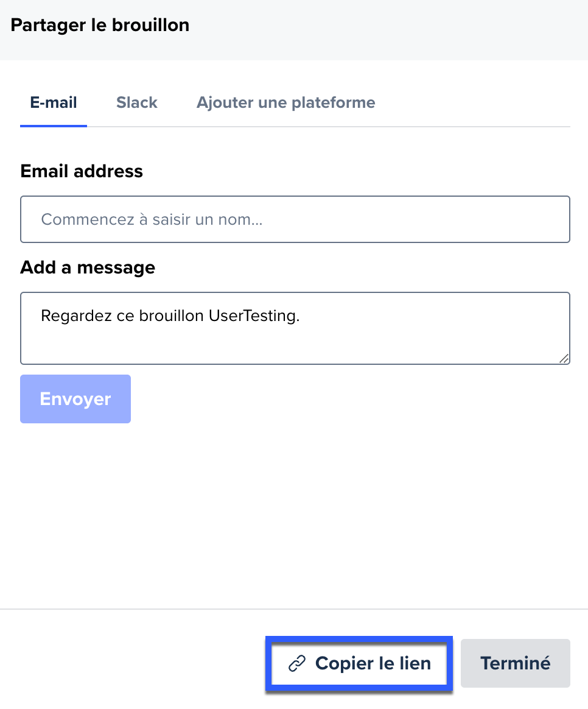
Task: Click the Copier le lien button
Action: tap(359, 663)
